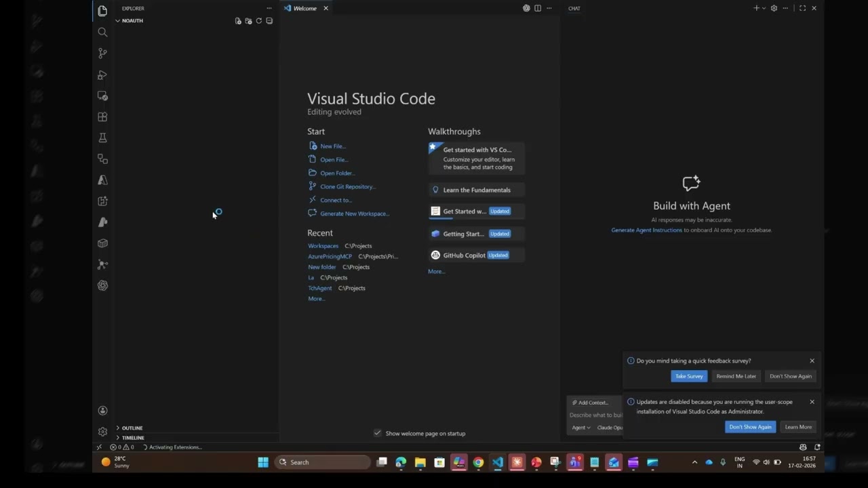
Task: Open Learn the Fundamentals walkthrough
Action: tap(477, 190)
